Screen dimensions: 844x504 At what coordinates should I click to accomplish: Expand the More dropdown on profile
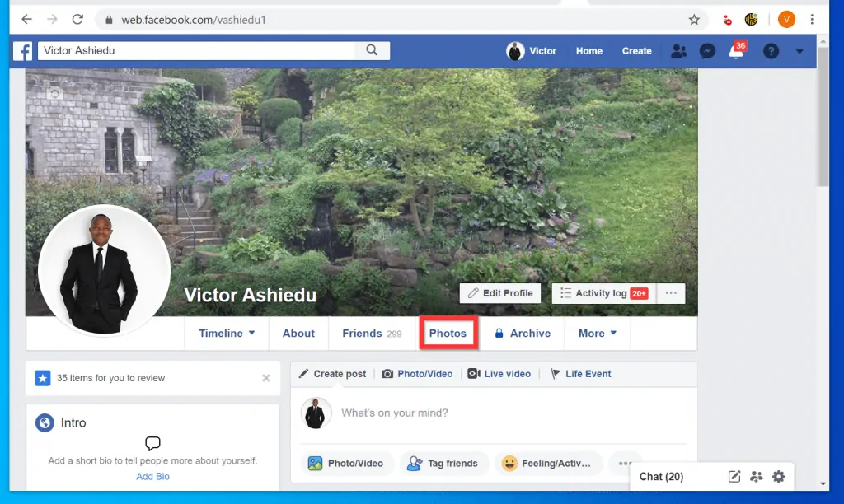[x=597, y=334]
